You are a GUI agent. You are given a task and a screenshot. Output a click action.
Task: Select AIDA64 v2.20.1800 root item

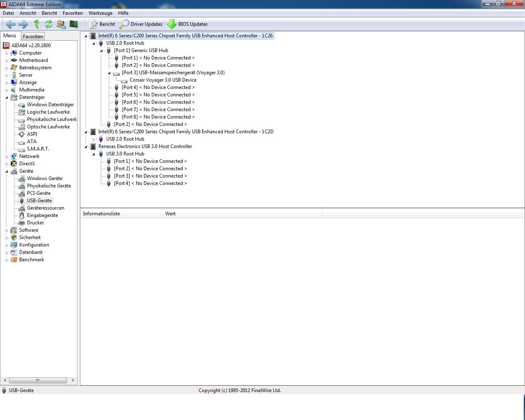31,46
